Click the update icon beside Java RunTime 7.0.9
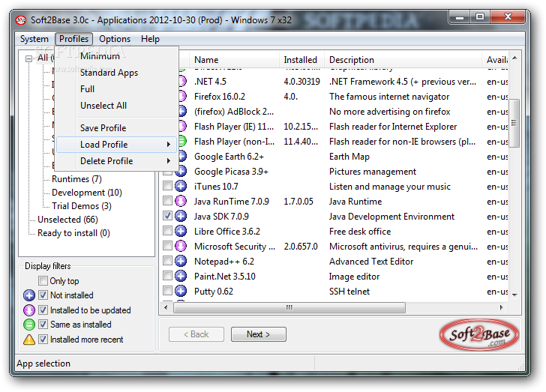The height and width of the screenshot is (392, 546). [180, 201]
